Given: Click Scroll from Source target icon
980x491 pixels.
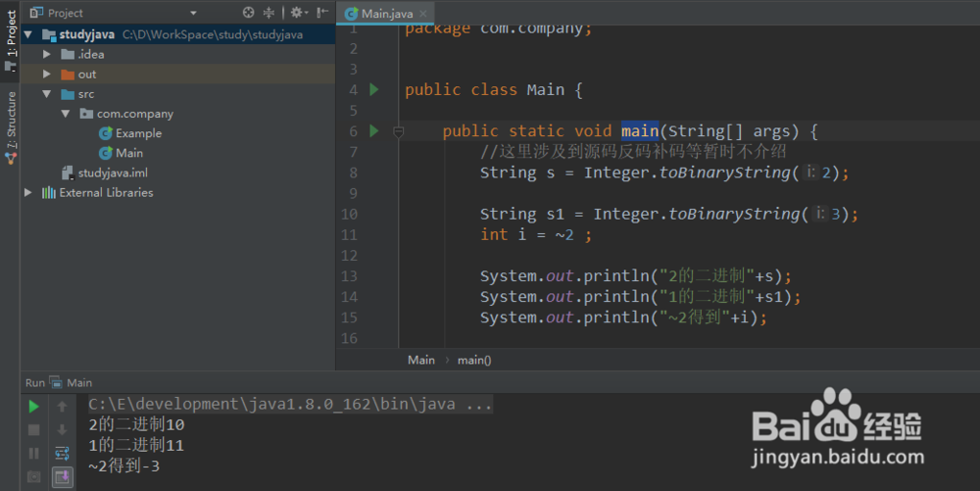Looking at the screenshot, I should 248,13.
